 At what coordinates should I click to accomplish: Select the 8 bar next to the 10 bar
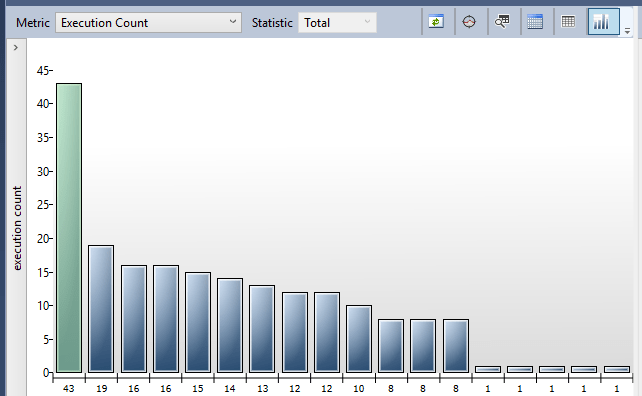(x=391, y=346)
